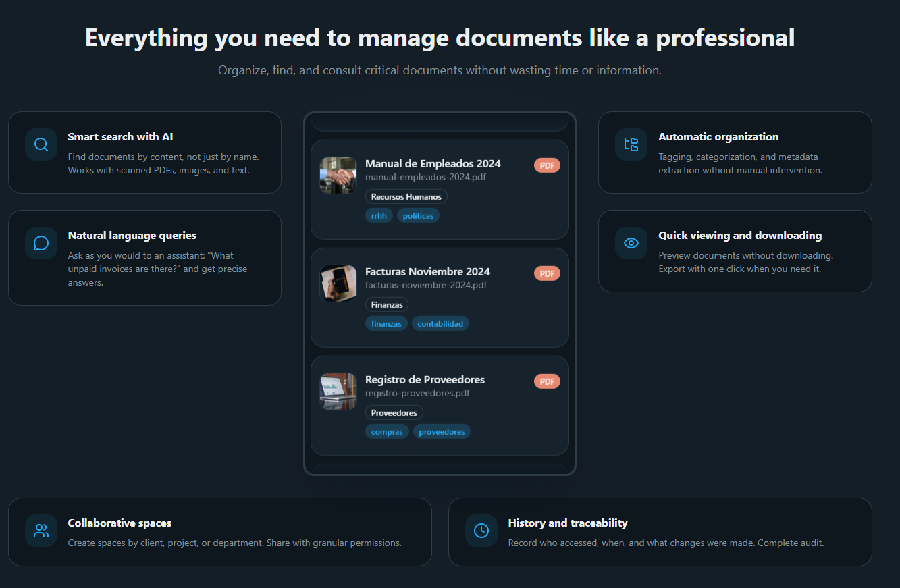Open the Finanzas category chip
Image resolution: width=900 pixels, height=588 pixels.
coord(386,304)
